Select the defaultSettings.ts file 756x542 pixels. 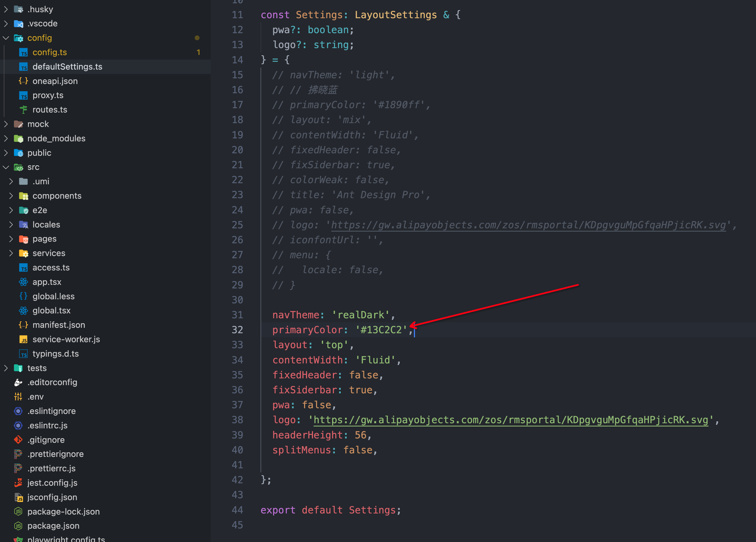pyautogui.click(x=67, y=67)
